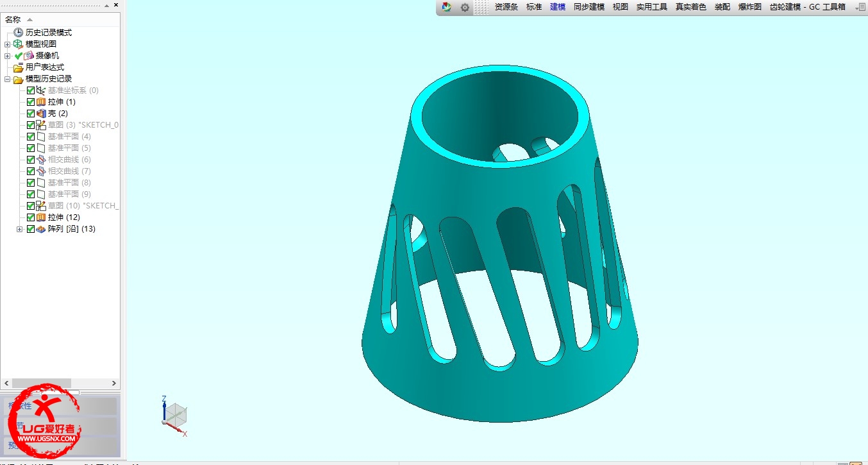Click the 拉伸 (1) extrude icon
The width and height of the screenshot is (868, 465).
pos(41,102)
